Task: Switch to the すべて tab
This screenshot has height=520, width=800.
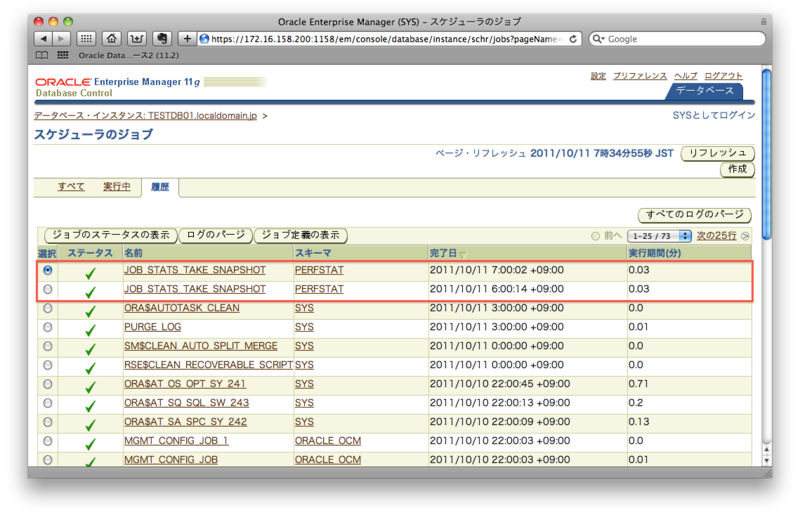Action: pyautogui.click(x=71, y=186)
